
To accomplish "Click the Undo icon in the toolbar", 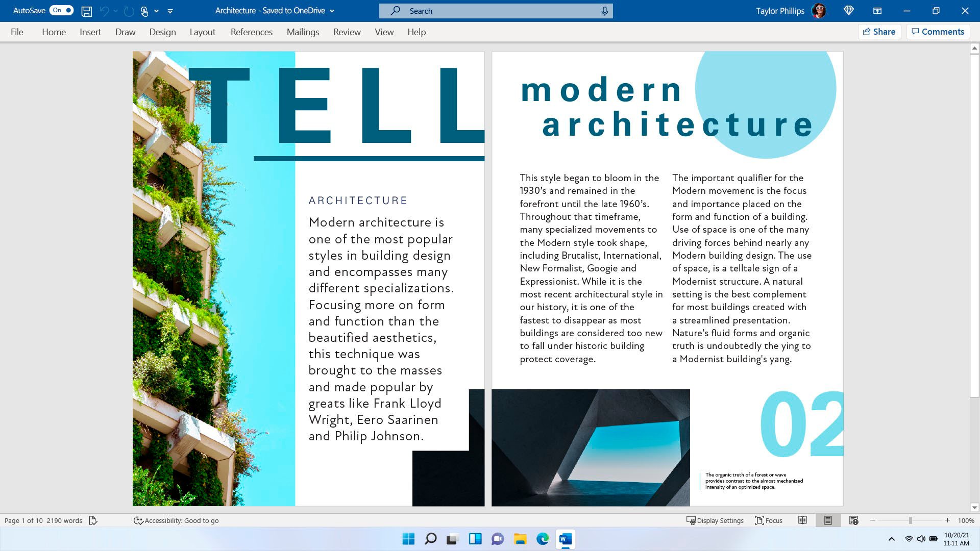I will (x=104, y=10).
